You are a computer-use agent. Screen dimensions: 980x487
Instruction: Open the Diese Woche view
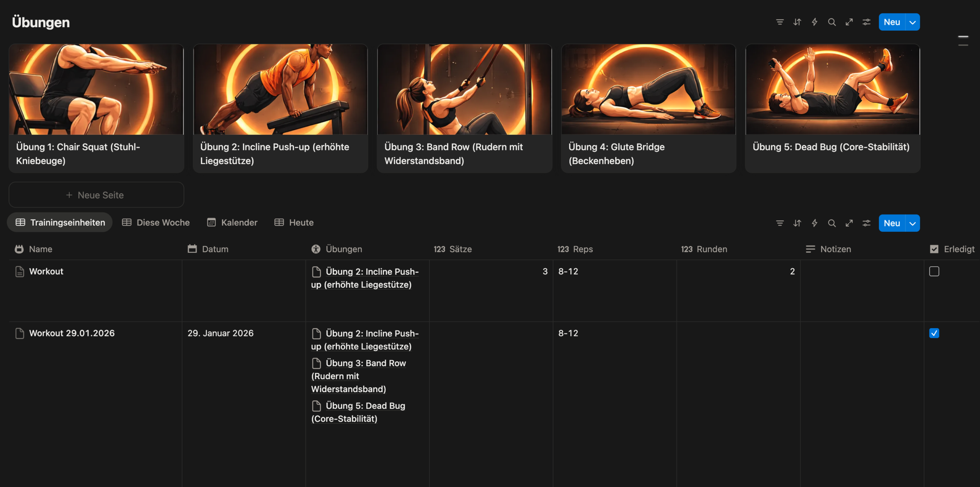[156, 222]
